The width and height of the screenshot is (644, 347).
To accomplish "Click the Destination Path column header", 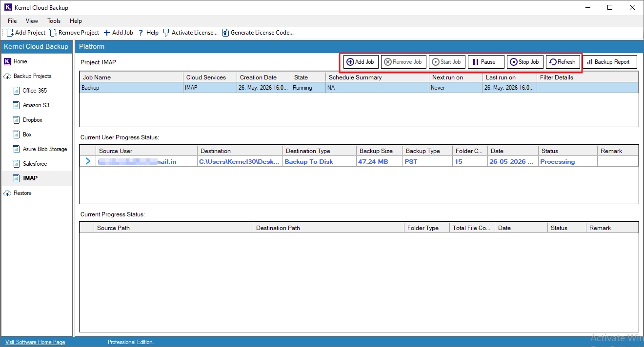I will pyautogui.click(x=328, y=228).
